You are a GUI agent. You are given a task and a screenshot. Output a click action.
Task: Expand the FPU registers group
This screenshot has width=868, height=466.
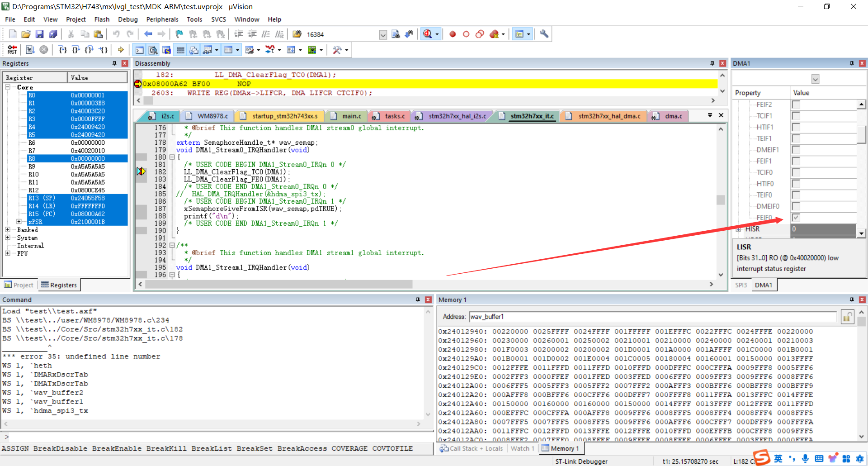pyautogui.click(x=8, y=253)
